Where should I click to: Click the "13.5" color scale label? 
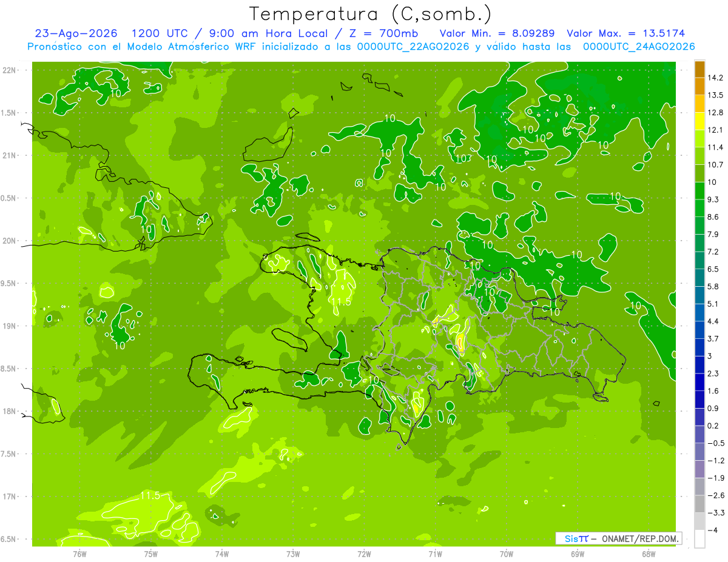[715, 95]
